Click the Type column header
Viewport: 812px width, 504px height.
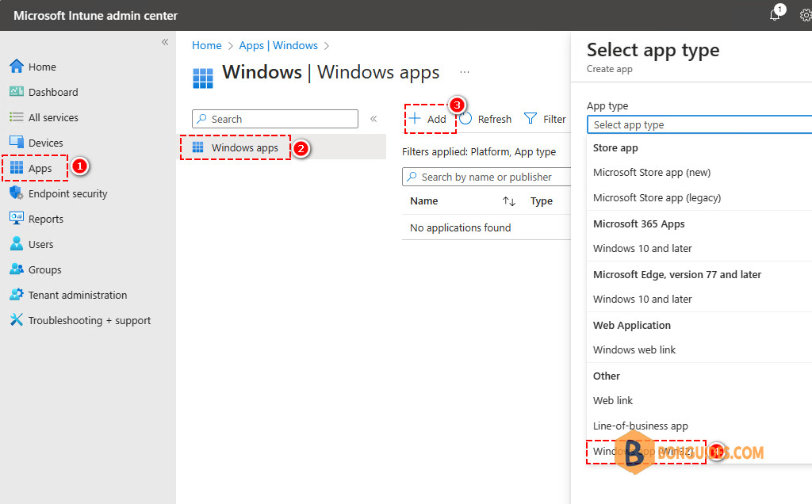point(541,200)
